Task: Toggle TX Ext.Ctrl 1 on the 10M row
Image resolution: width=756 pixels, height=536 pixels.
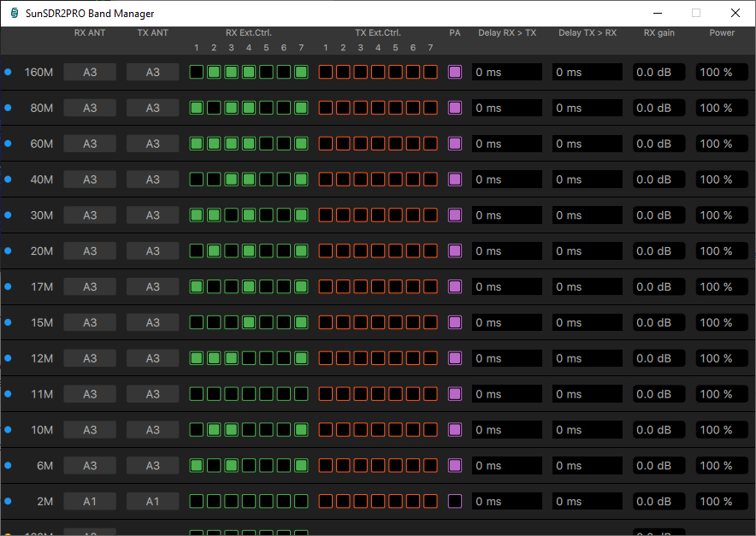Action: (325, 429)
